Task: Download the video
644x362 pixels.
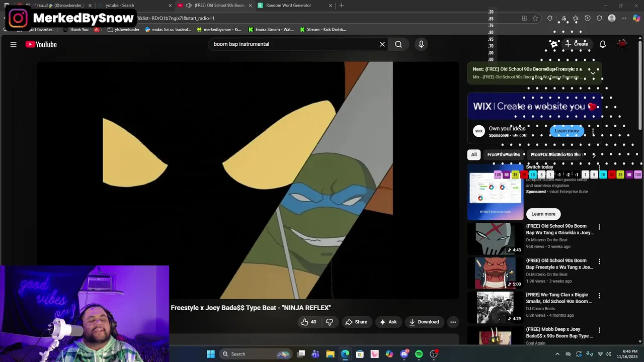Action: (x=424, y=322)
